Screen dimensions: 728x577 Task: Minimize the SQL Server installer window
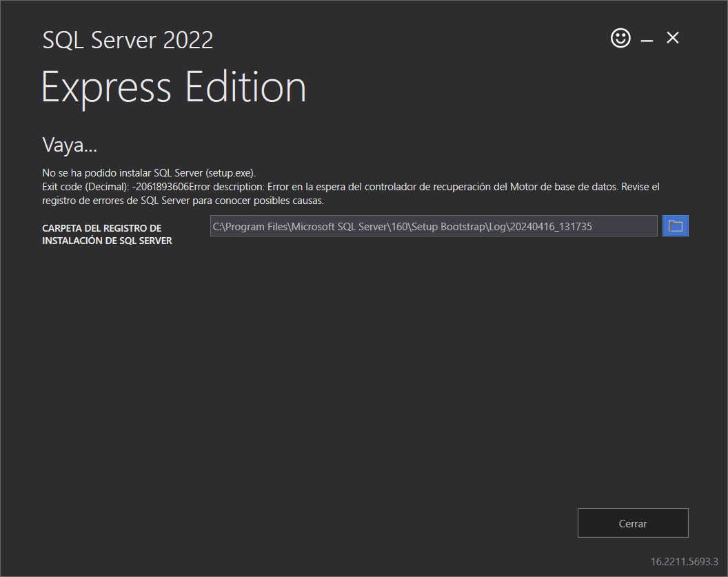pos(647,41)
